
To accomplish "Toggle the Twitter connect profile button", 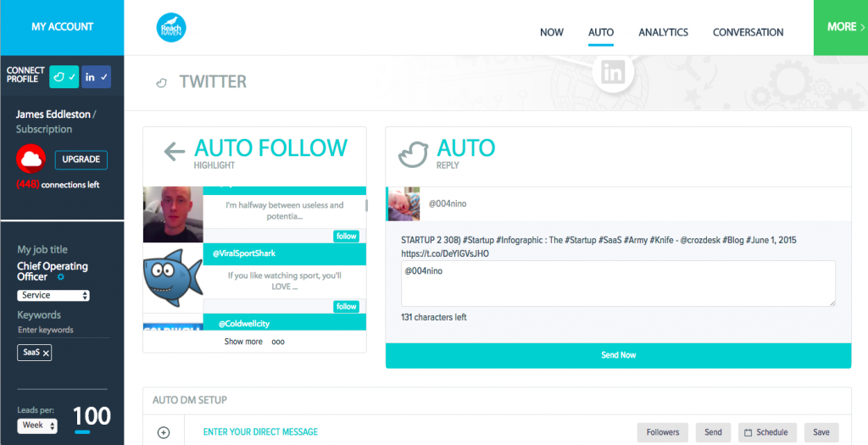I will (x=64, y=77).
